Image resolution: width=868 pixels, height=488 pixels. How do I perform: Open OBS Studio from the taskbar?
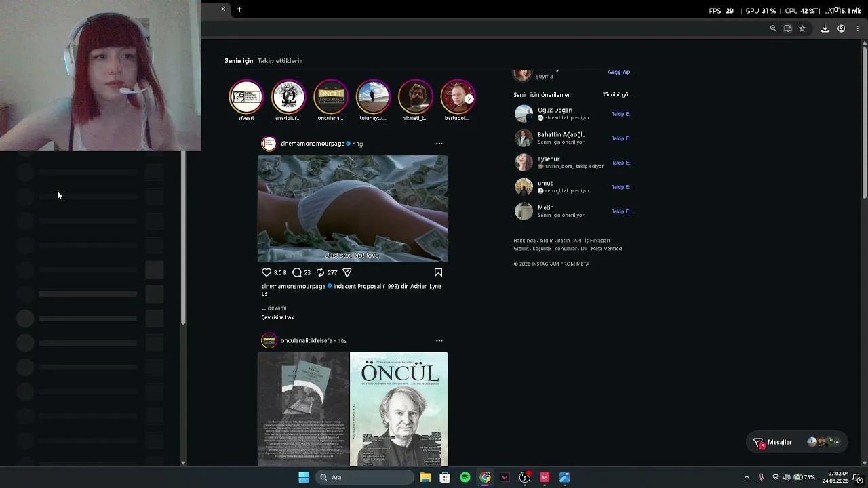(525, 477)
